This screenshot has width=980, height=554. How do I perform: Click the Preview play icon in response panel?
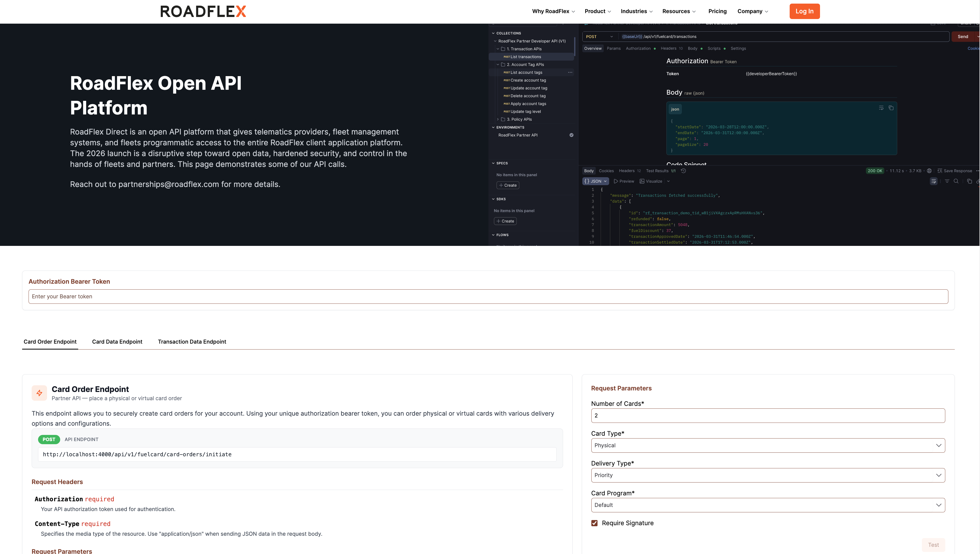point(616,182)
